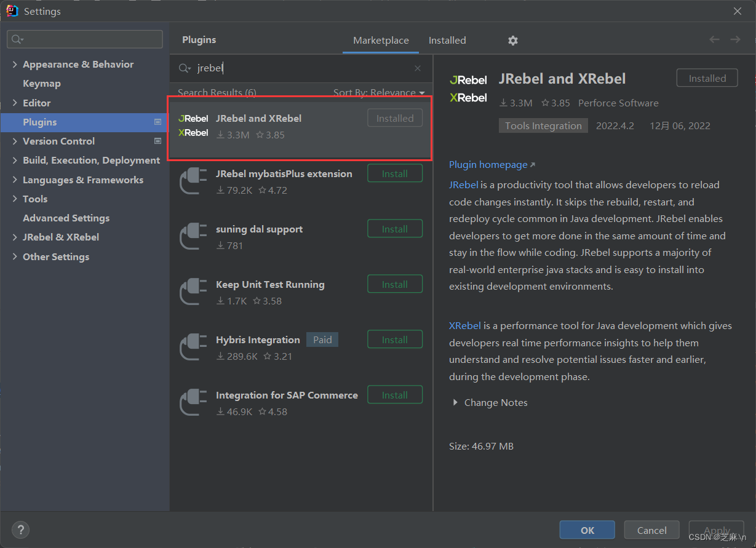
Task: Select Plugins in settings tree
Action: pyautogui.click(x=85, y=122)
